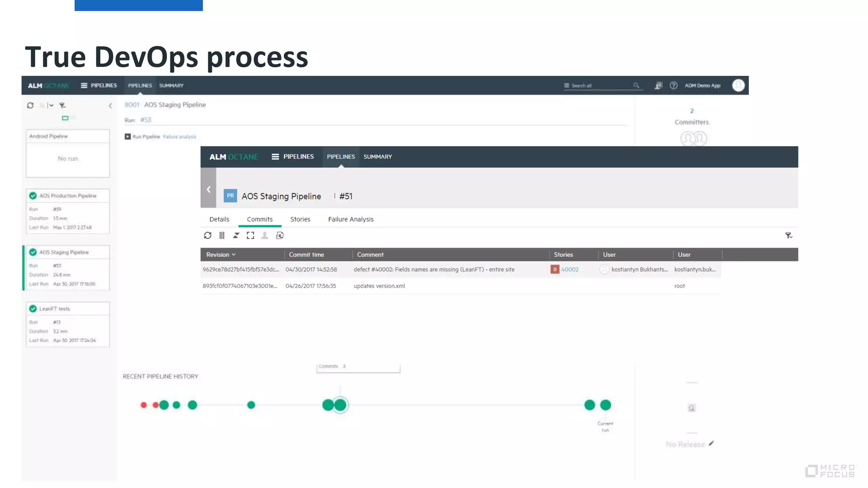Click the Run Pipeline button text
Viewport: 868px width, 488px height.
(x=146, y=137)
